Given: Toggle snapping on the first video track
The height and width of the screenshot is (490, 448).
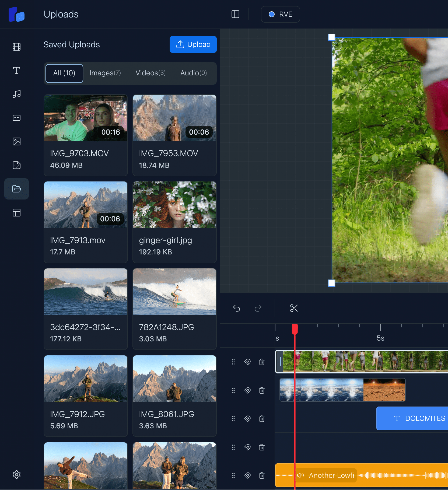Looking at the screenshot, I should click(x=247, y=362).
